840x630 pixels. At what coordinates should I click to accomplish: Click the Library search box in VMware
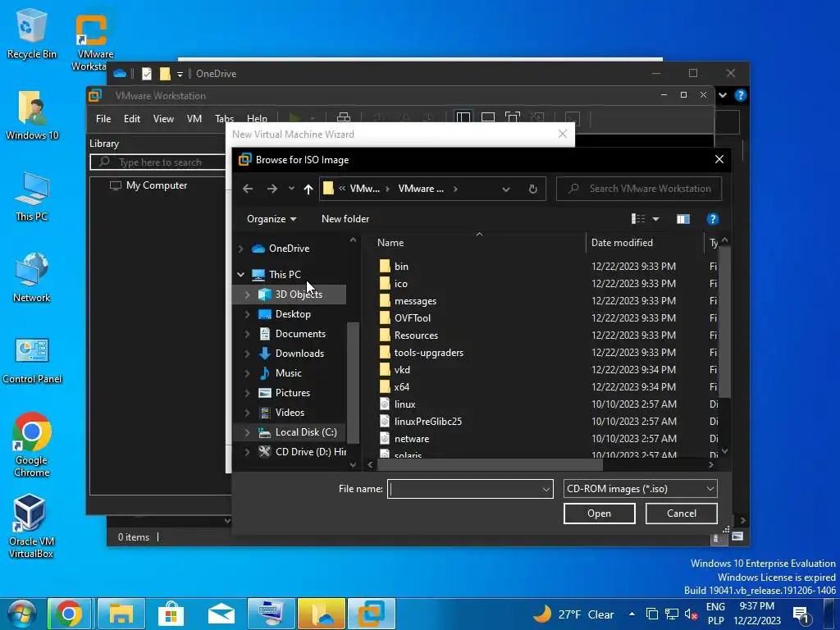click(158, 162)
